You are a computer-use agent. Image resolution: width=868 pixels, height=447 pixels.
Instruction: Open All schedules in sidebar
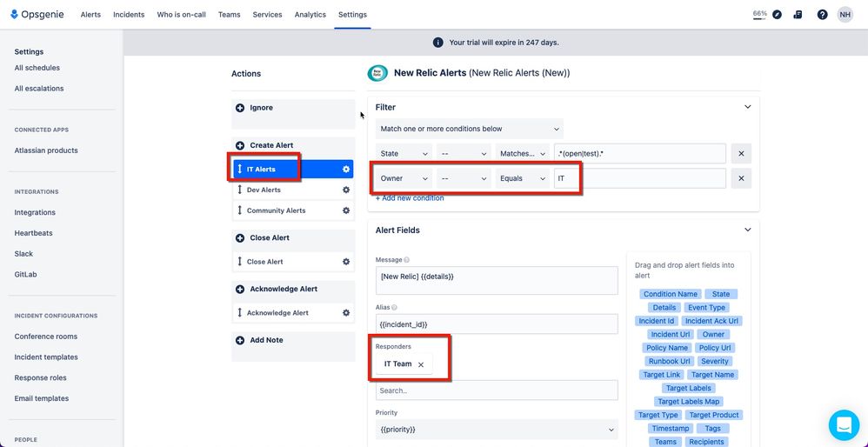coord(37,68)
